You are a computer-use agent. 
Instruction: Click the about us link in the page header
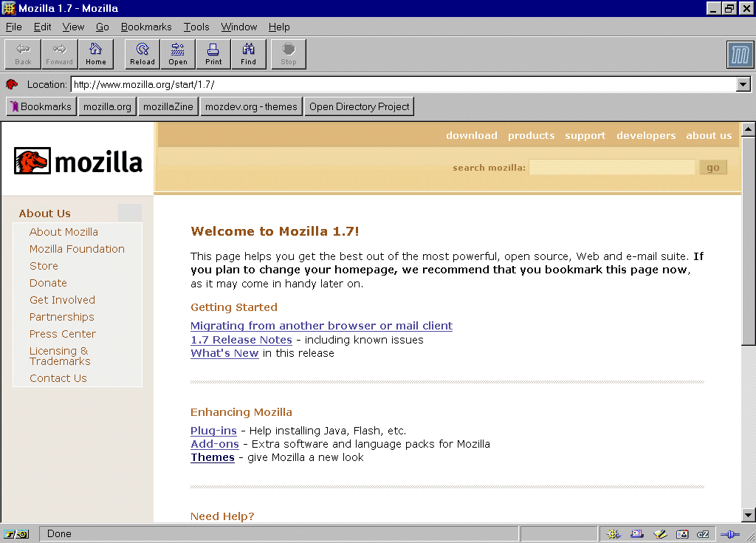709,136
